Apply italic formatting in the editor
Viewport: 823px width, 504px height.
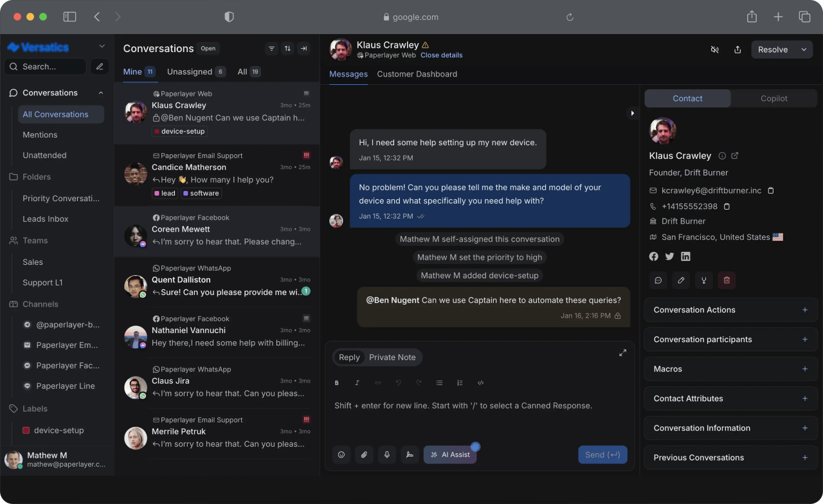point(357,382)
